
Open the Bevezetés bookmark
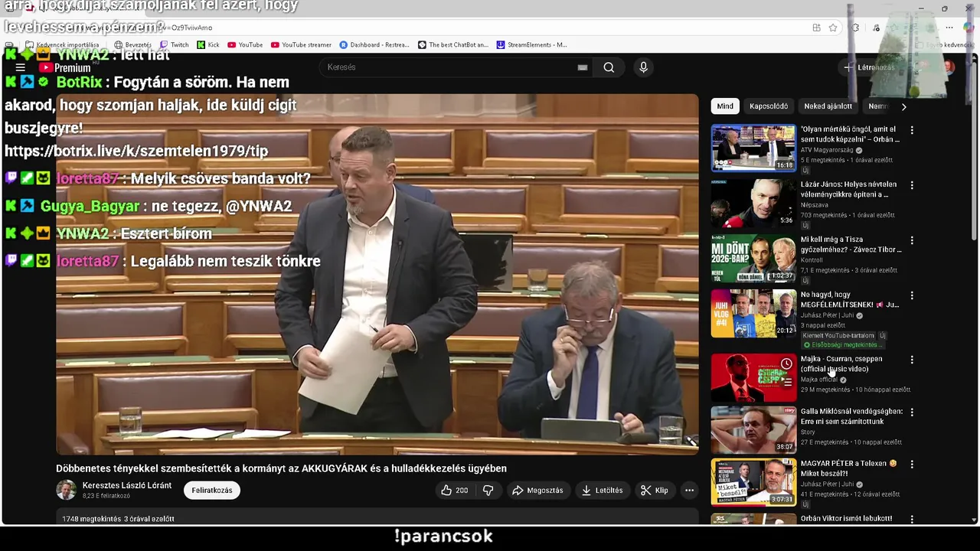[x=133, y=44]
